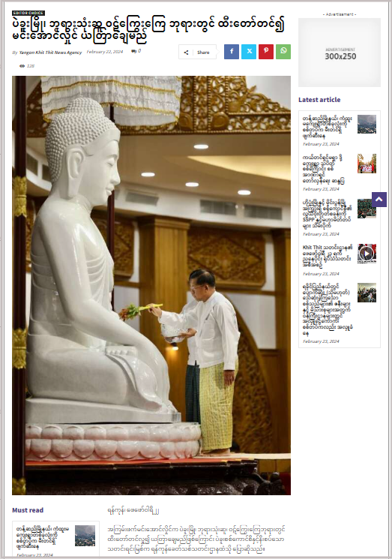392x559 pixels.
Task: Play the Khit Thit video thumbnail
Action: pyautogui.click(x=367, y=254)
